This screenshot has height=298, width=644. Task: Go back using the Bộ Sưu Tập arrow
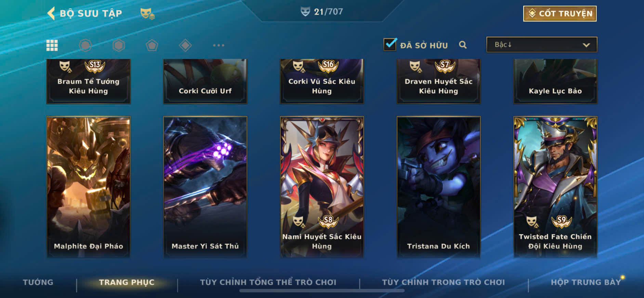pos(51,13)
